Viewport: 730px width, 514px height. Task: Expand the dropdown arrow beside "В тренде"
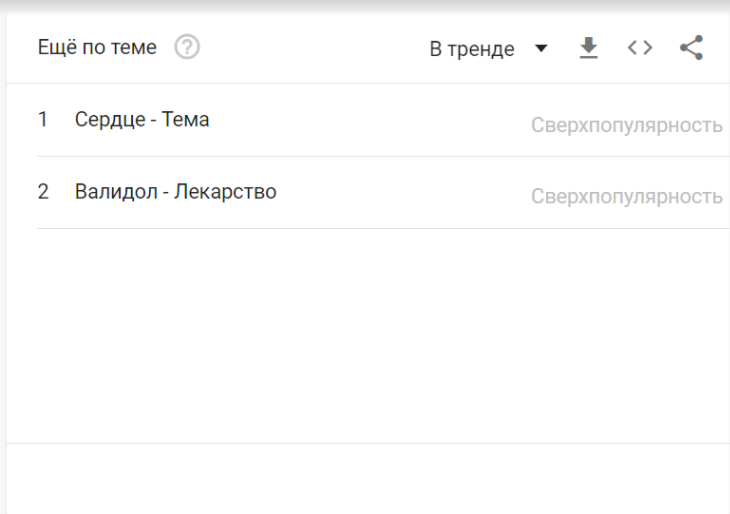[x=541, y=49]
